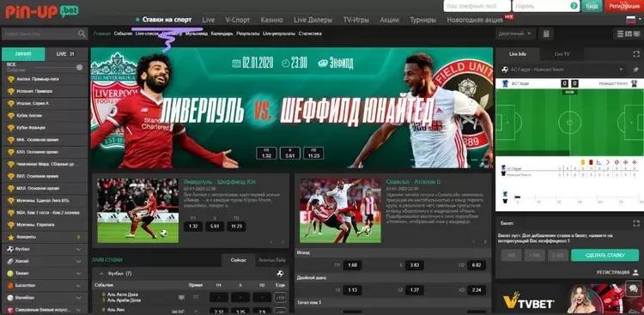Open the Казино menu item

[x=272, y=20]
